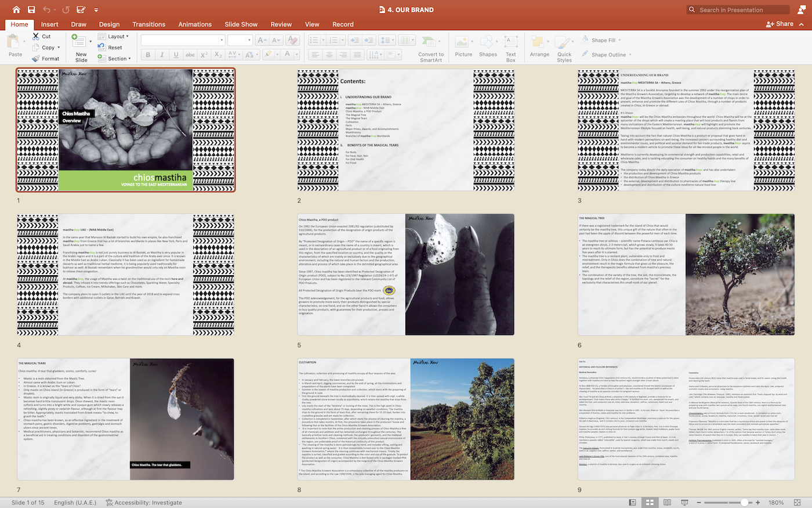Toggle Italic formatting
The height and width of the screenshot is (508, 812).
[x=162, y=55]
